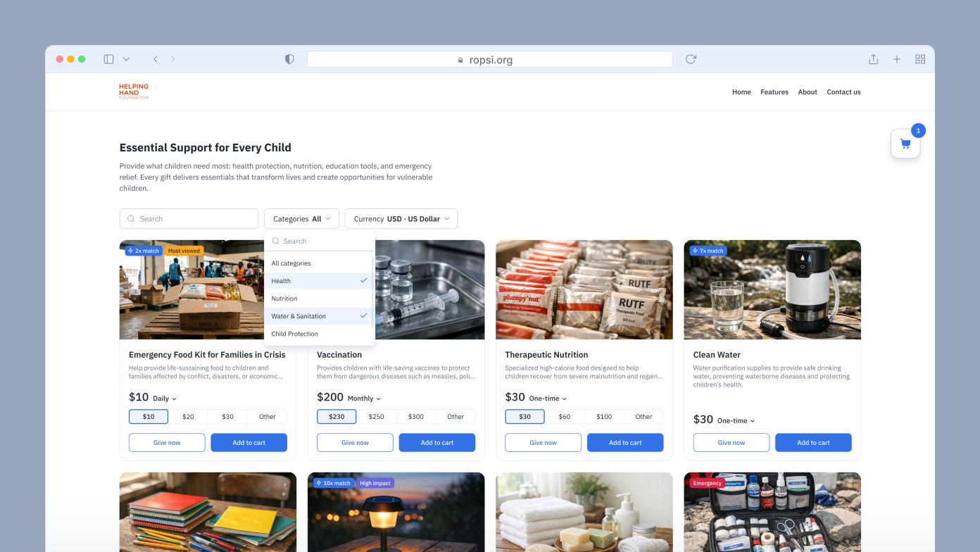The width and height of the screenshot is (980, 552).
Task: Select $20 amount for Emergency Food Kit
Action: pyautogui.click(x=188, y=417)
